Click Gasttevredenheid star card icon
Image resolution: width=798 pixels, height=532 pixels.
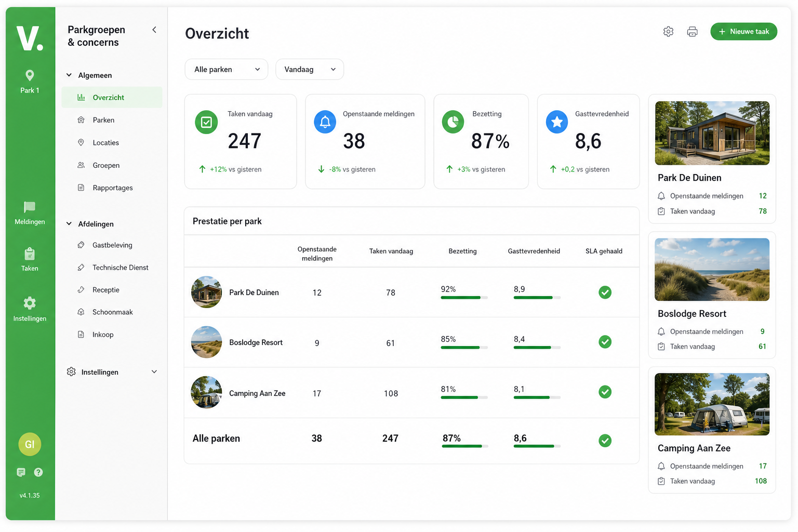(x=557, y=122)
